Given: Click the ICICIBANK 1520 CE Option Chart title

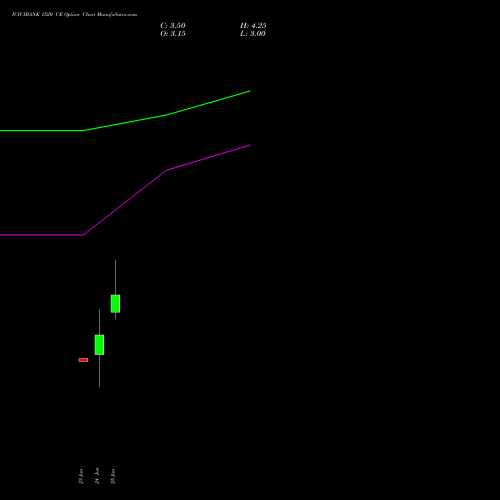Looking at the screenshot, I should pyautogui.click(x=74, y=14).
